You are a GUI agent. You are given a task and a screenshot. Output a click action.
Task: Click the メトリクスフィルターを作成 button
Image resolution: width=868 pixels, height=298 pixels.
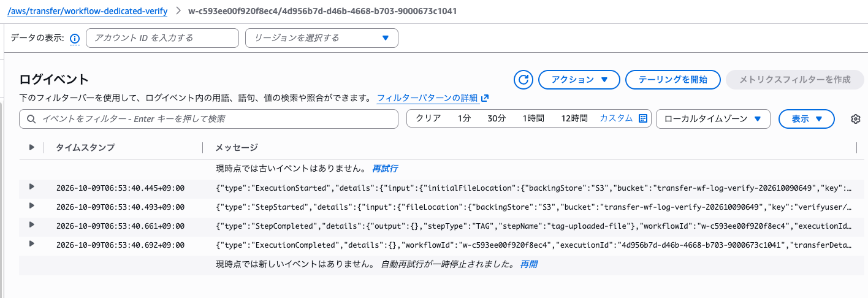(795, 80)
